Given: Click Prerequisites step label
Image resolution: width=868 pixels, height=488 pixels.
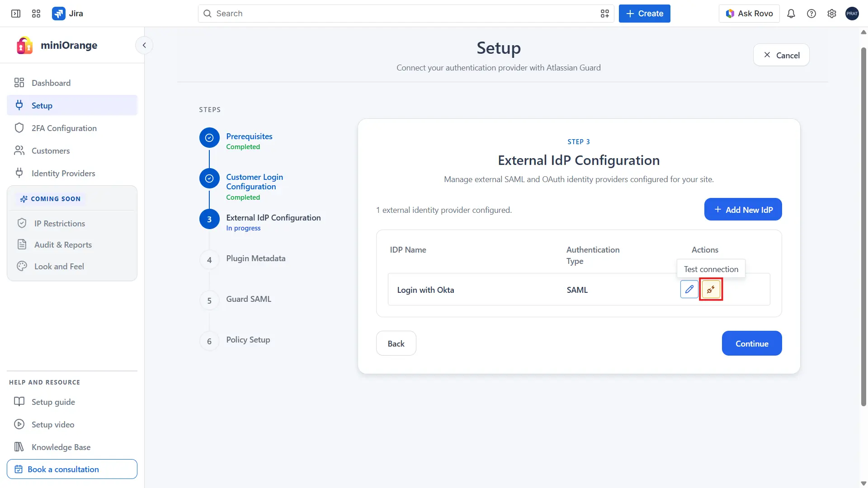Looking at the screenshot, I should [x=249, y=136].
